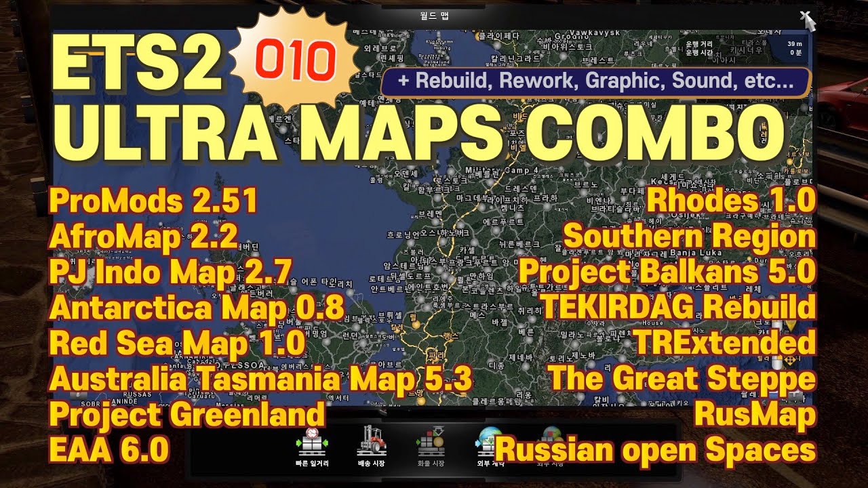Select the 파리 city marker on the map

pyautogui.click(x=436, y=355)
